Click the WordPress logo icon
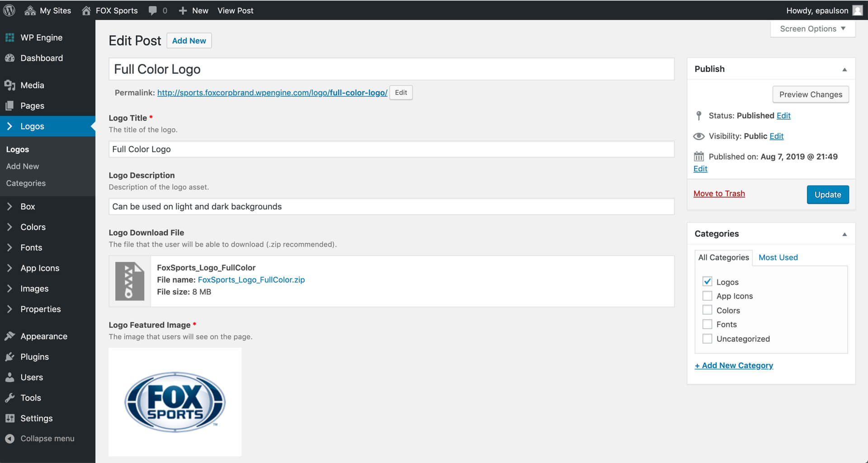 [x=9, y=10]
